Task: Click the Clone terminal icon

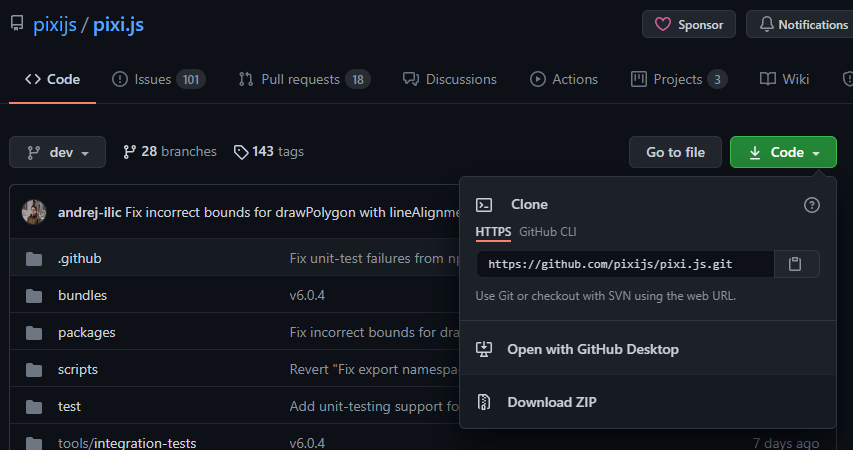Action: [x=484, y=205]
